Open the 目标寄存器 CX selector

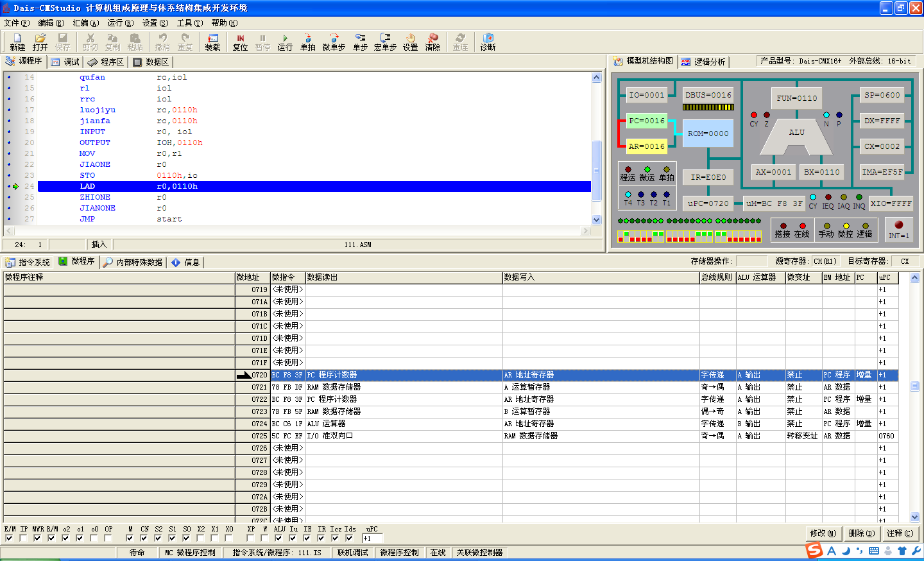tap(905, 261)
